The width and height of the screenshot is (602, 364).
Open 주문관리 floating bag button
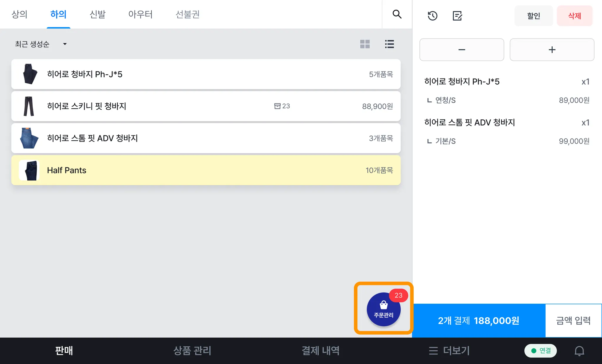click(384, 309)
